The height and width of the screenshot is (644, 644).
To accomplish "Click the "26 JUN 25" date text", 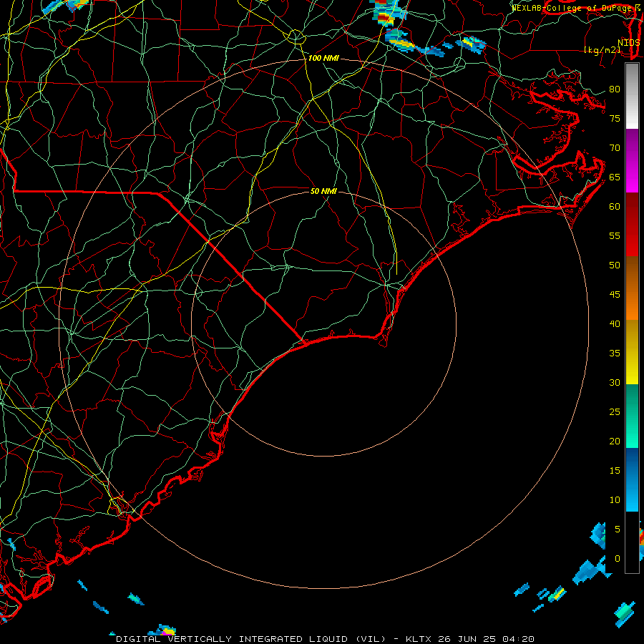I will (467, 639).
